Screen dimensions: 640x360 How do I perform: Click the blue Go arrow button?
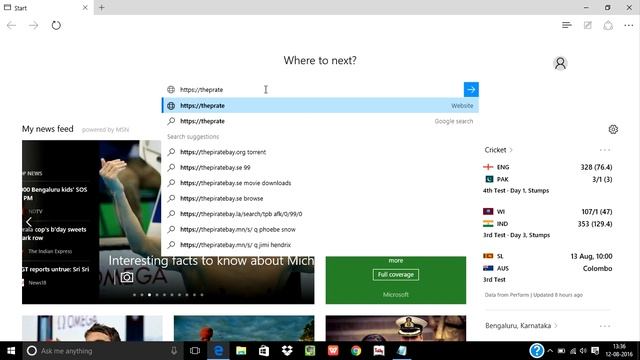click(471, 89)
